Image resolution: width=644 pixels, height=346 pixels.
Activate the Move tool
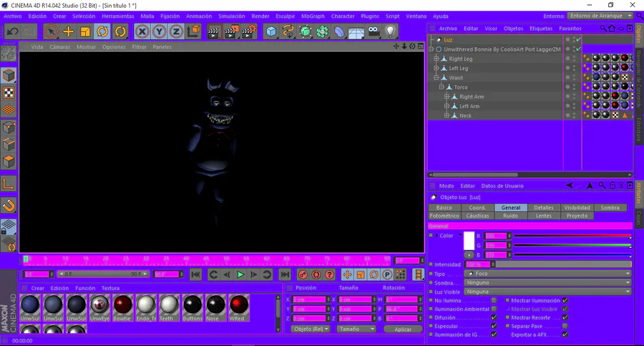(68, 32)
